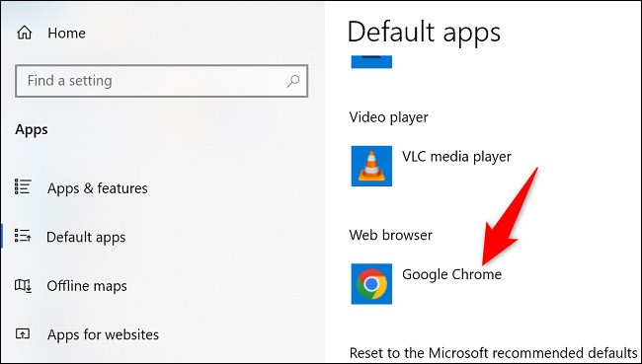Click the Apps & features list icon
This screenshot has width=642, height=364.
(x=23, y=186)
